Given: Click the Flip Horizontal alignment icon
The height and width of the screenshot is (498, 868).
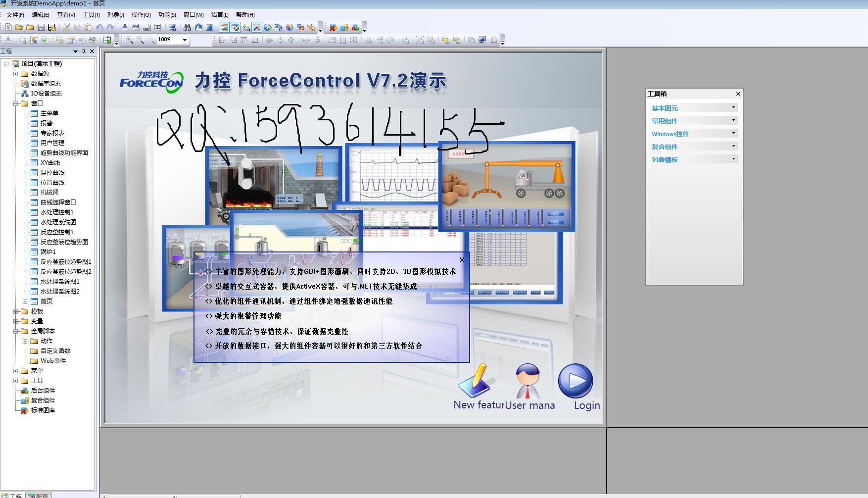Looking at the screenshot, I should tap(369, 41).
